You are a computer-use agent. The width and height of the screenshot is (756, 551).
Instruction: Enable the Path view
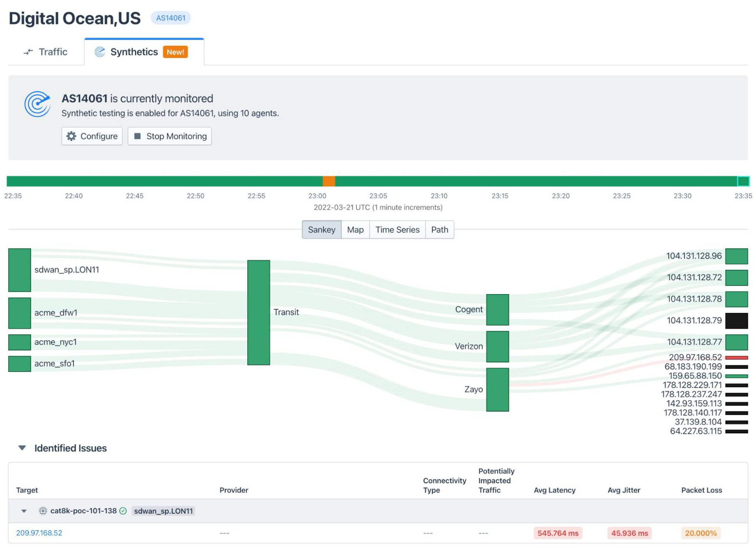tap(440, 230)
